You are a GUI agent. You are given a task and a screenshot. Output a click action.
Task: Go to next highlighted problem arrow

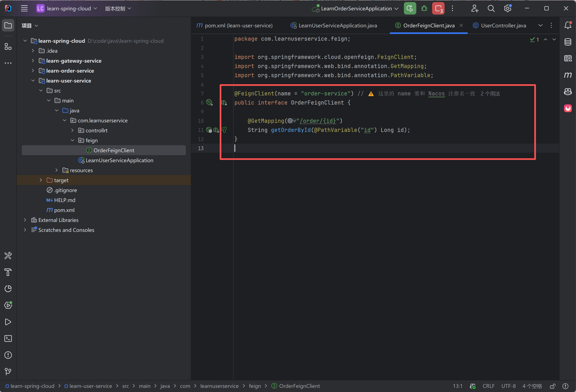point(554,39)
